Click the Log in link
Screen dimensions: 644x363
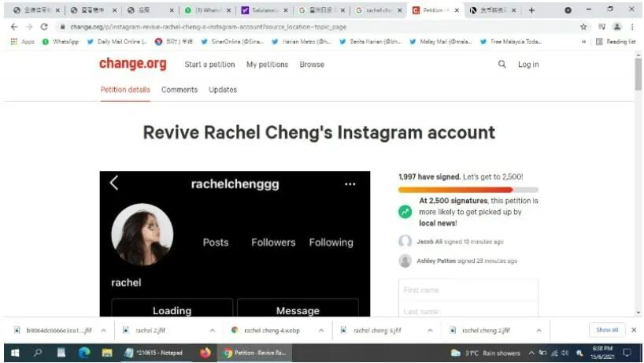528,65
